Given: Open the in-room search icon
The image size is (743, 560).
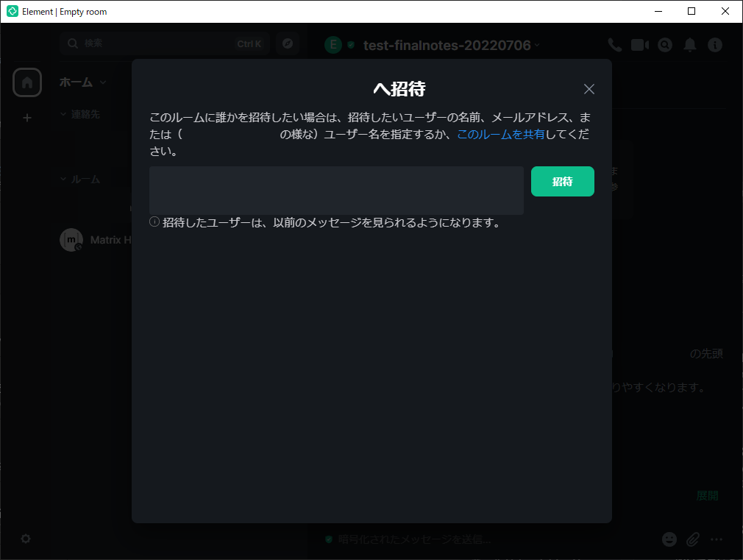Looking at the screenshot, I should click(x=664, y=44).
